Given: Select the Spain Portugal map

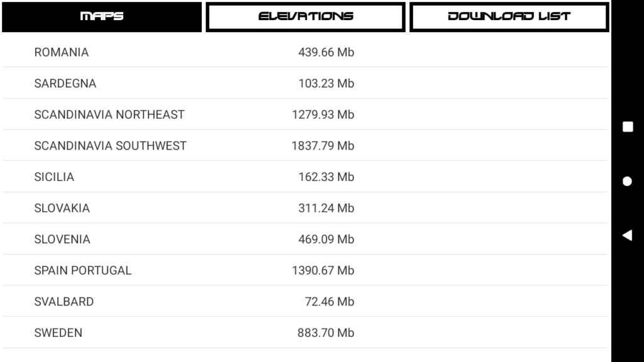Looking at the screenshot, I should 306,270.
